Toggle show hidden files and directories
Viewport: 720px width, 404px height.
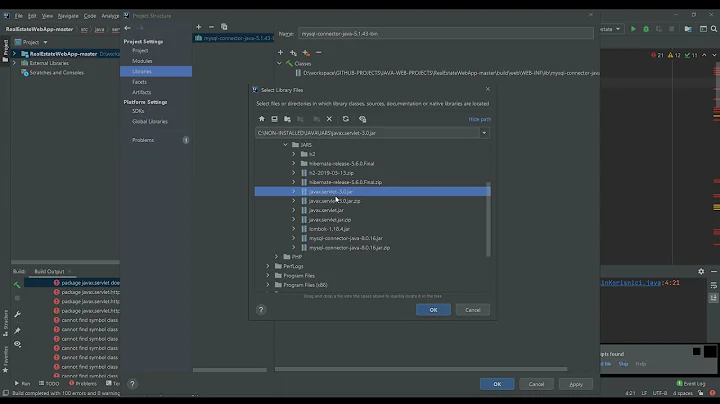click(362, 119)
